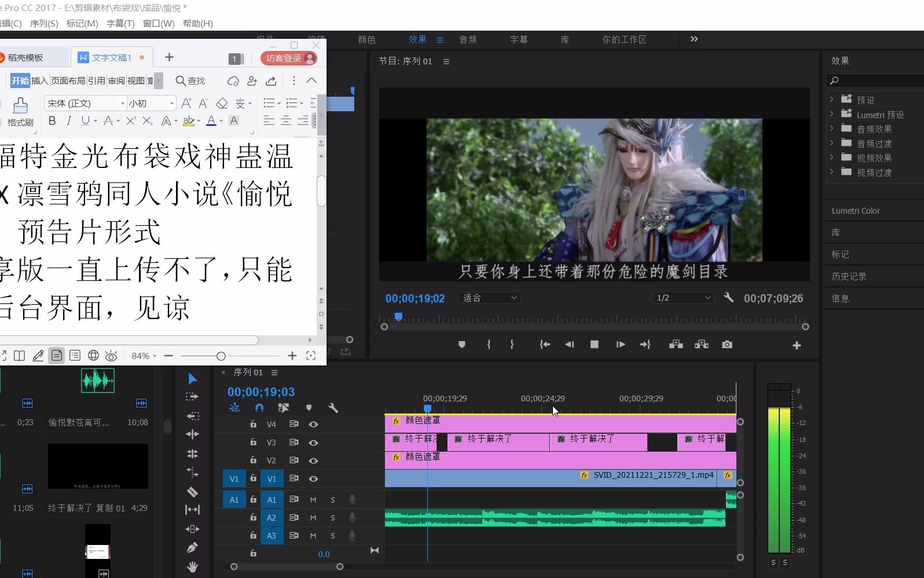Toggle lock on track V4
The height and width of the screenshot is (578, 924).
(x=253, y=425)
